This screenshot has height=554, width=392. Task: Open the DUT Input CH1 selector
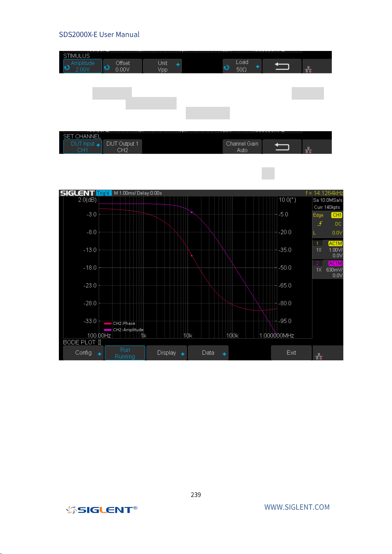pyautogui.click(x=83, y=147)
